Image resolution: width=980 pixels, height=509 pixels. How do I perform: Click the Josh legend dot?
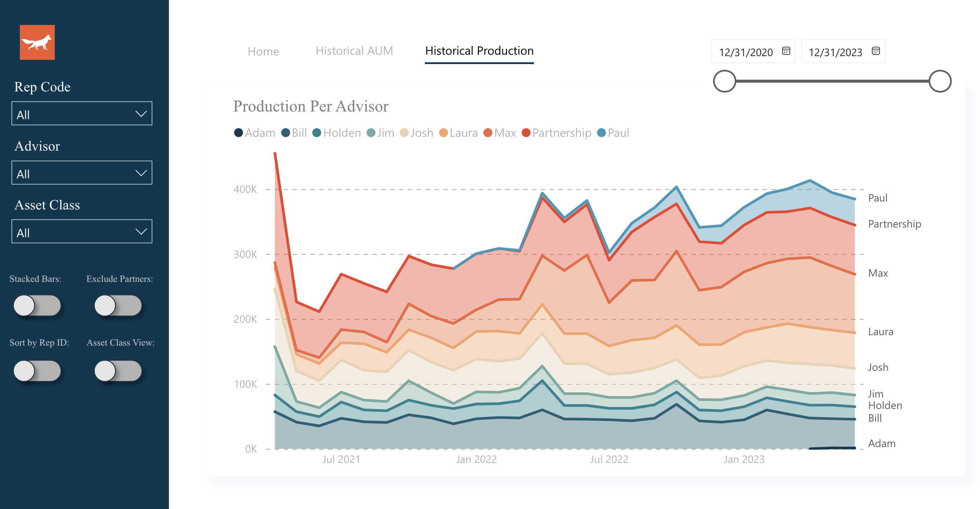pyautogui.click(x=404, y=133)
